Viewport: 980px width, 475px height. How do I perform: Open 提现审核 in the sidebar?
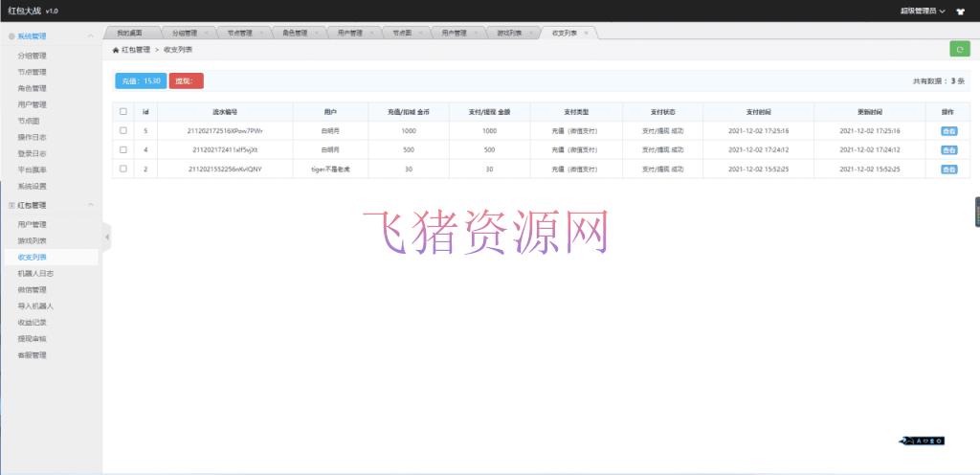[32, 339]
